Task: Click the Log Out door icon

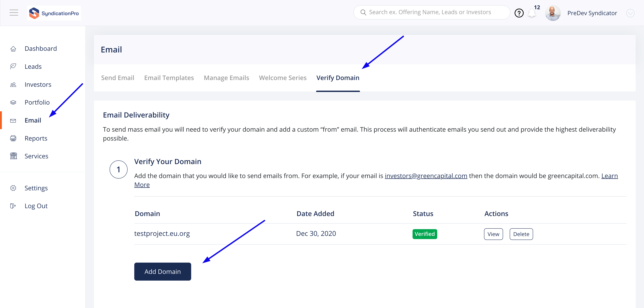Action: [13, 206]
